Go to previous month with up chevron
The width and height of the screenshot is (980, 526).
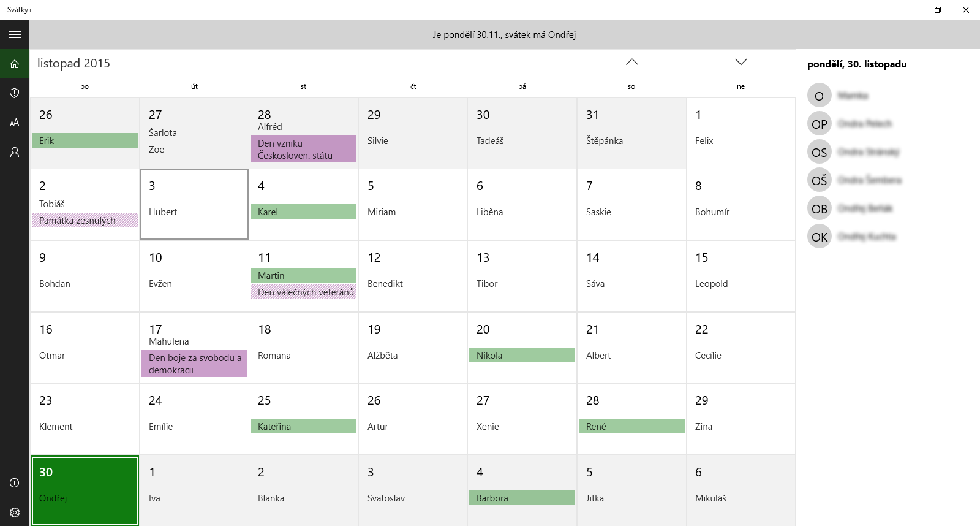tap(632, 62)
